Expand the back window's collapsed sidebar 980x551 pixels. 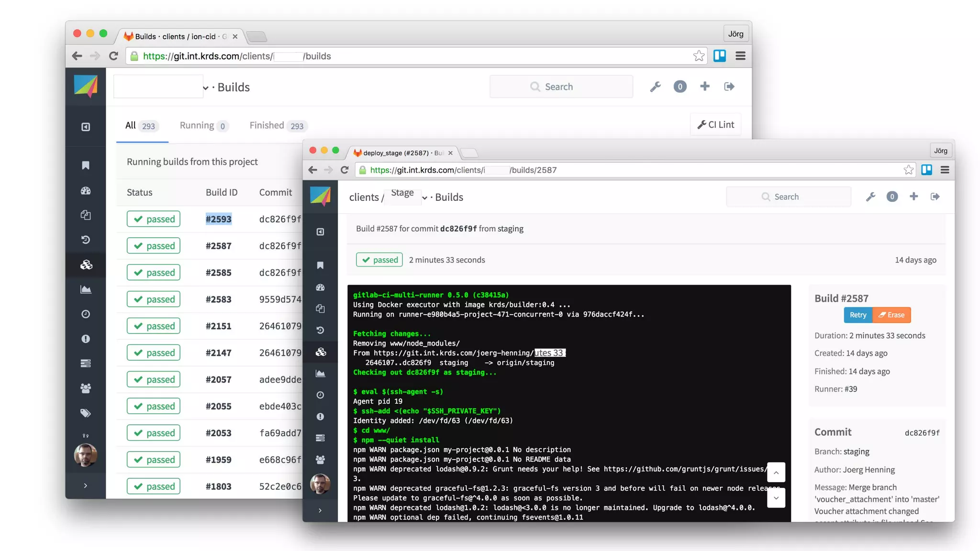[x=86, y=485]
